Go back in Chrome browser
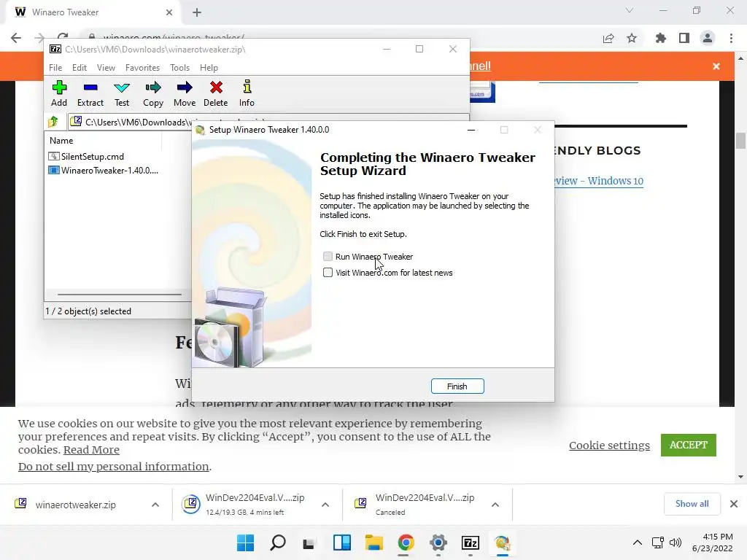This screenshot has width=747, height=560. [16, 38]
